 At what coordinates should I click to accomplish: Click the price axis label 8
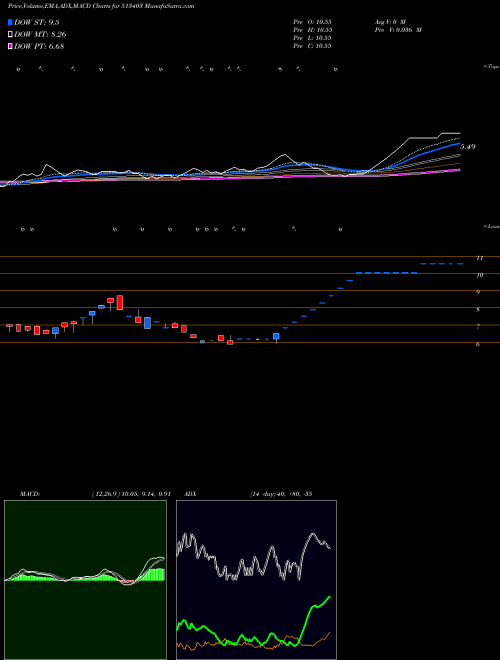coord(478,310)
